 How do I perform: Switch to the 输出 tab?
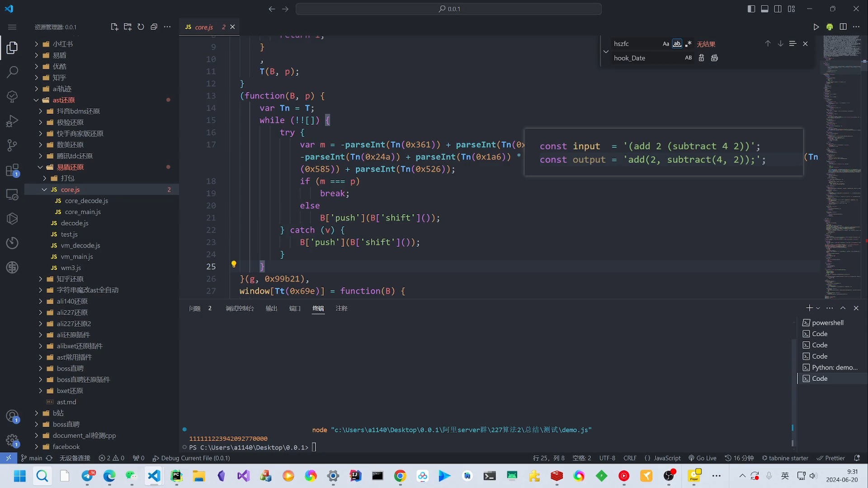pyautogui.click(x=271, y=309)
